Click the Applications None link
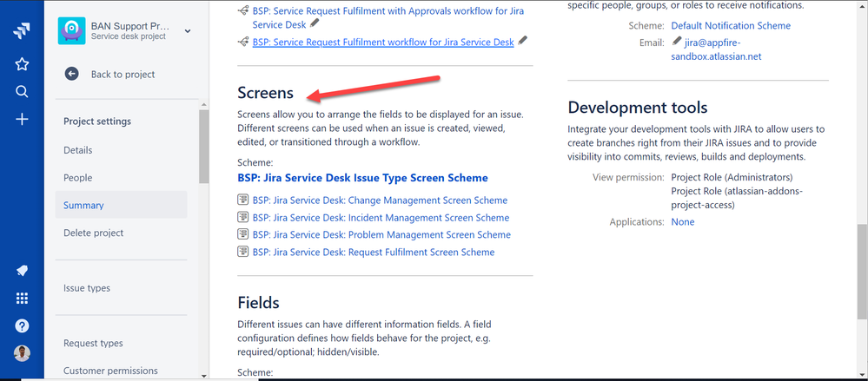Screen dimensions: 868x381 683,221
